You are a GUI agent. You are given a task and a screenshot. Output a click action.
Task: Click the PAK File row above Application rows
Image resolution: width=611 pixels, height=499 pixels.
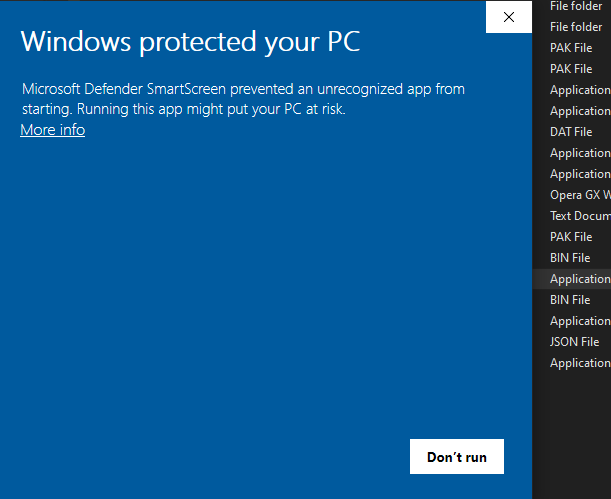tap(571, 69)
